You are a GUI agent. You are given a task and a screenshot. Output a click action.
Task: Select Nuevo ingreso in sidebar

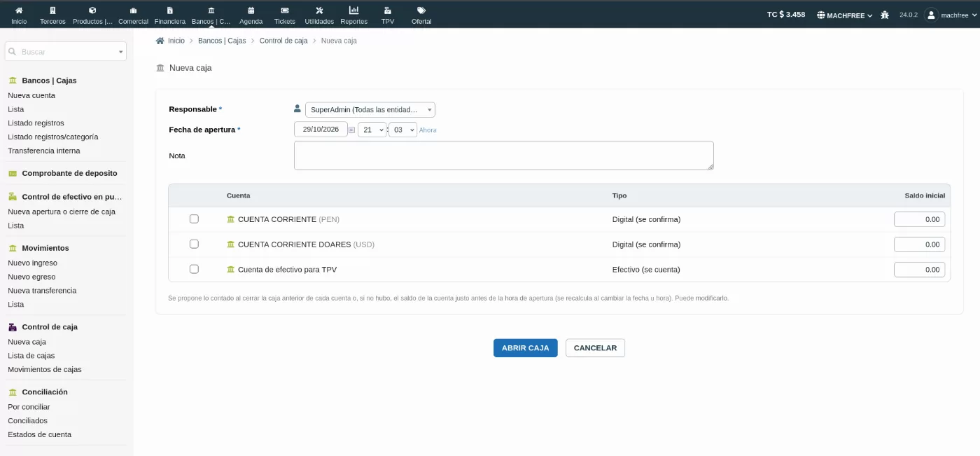tap(33, 263)
